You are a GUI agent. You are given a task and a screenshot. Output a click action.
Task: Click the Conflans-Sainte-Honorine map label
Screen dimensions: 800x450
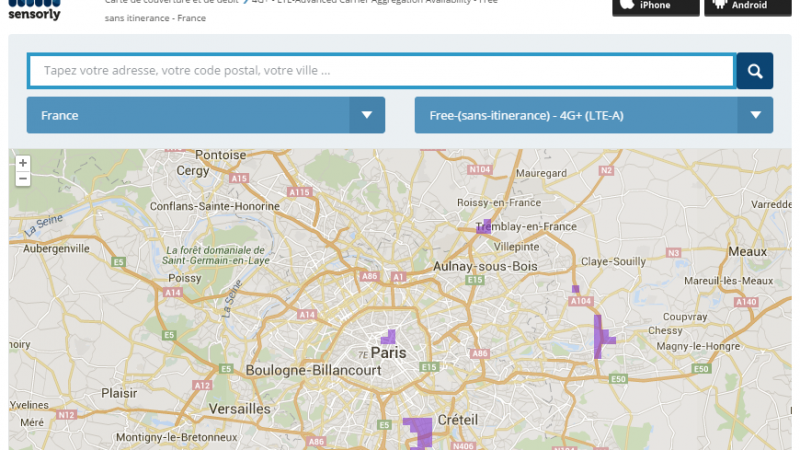click(215, 207)
